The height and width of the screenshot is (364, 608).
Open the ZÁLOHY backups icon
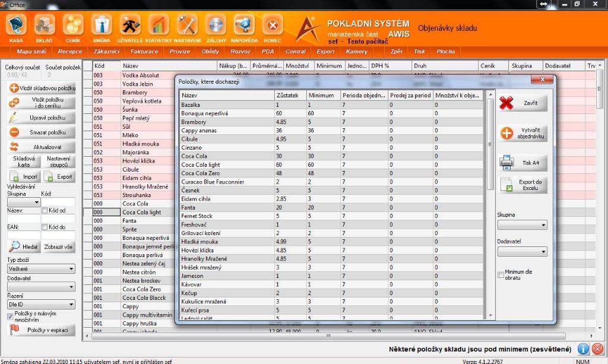(216, 27)
